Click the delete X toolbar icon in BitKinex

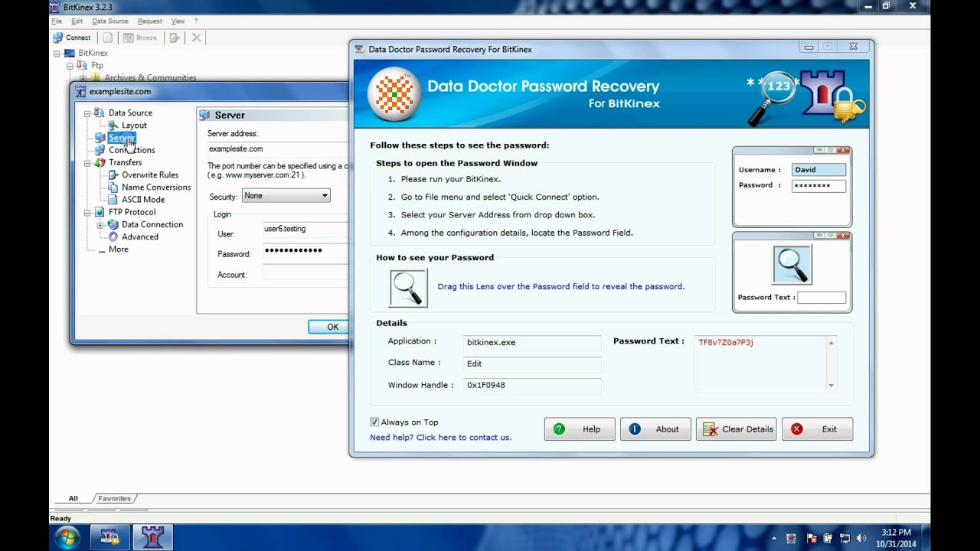(197, 37)
